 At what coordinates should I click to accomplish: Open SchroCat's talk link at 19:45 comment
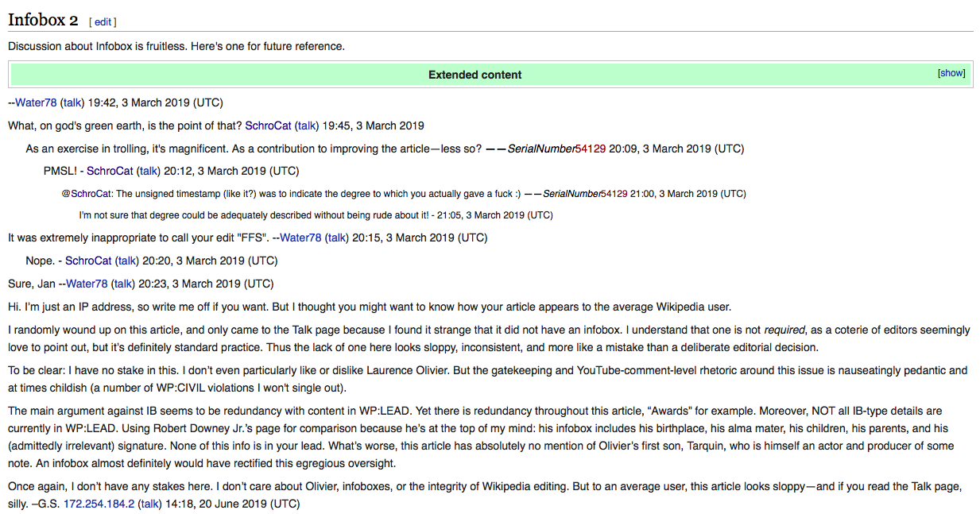(307, 126)
